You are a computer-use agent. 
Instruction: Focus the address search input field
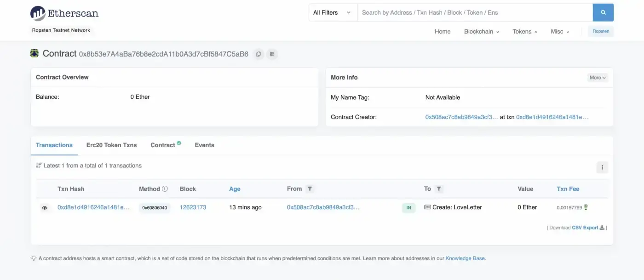coord(474,12)
